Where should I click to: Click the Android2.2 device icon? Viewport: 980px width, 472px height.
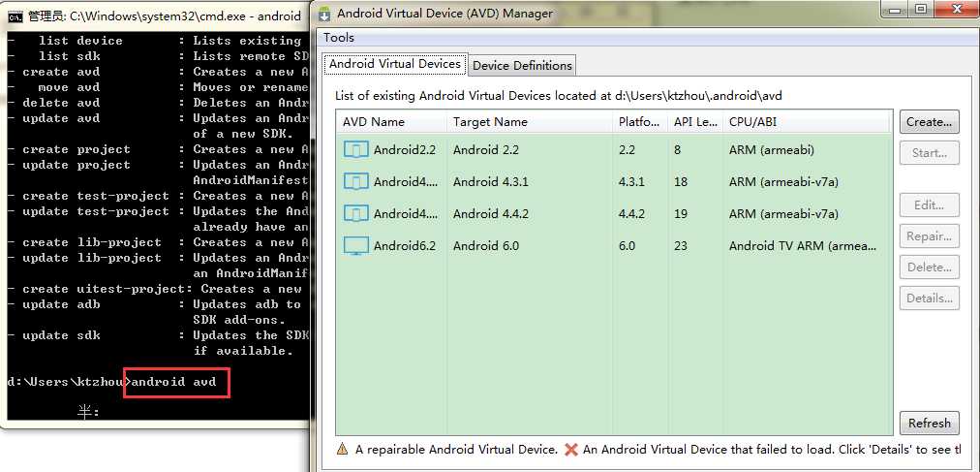click(356, 150)
